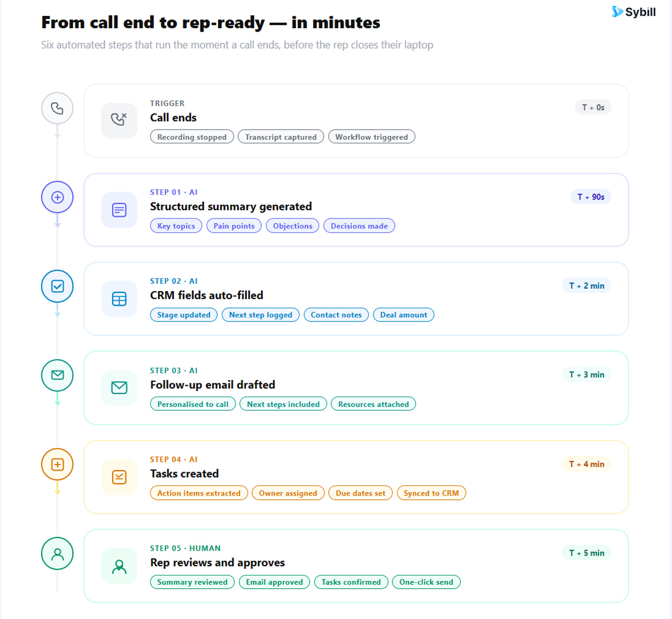Click the Call ends title
Viewport: 672px width, 619px height.
(x=174, y=117)
